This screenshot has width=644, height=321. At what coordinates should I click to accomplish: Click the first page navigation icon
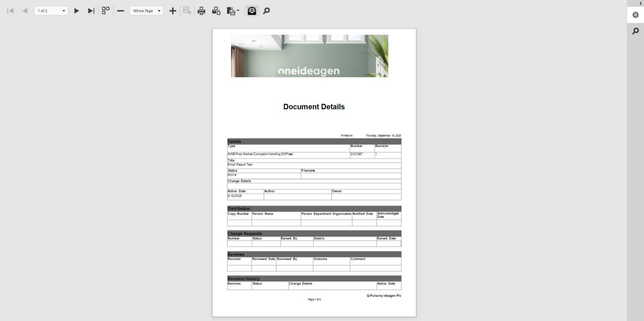(10, 11)
